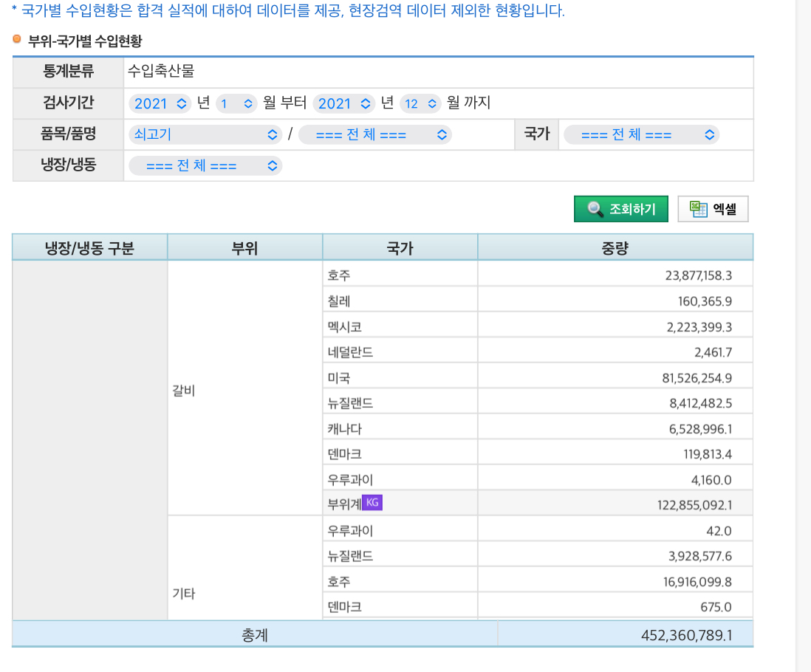Click the magnifier icon on 조회하기
The height and width of the screenshot is (672, 811).
point(595,209)
